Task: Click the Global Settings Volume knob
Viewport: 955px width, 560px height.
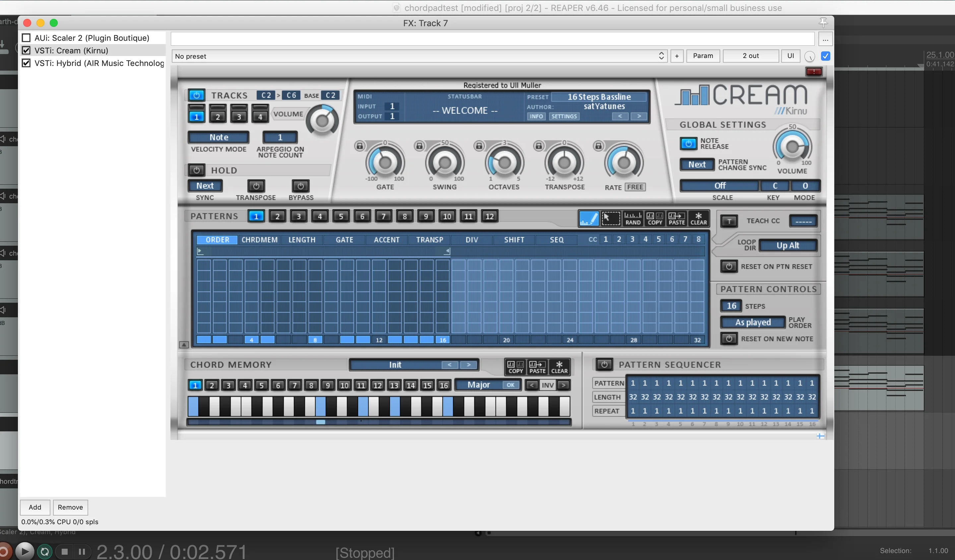Action: click(x=792, y=147)
